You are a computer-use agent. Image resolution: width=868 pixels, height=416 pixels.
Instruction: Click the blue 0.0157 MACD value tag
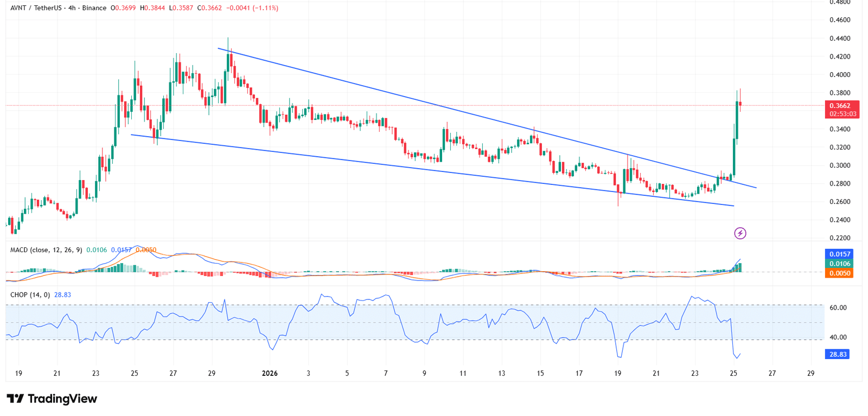point(839,254)
